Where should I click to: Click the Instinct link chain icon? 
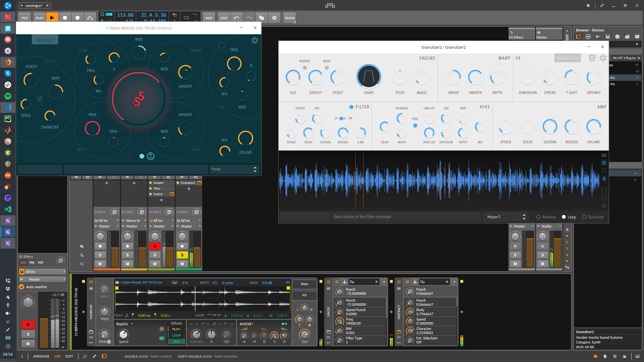[40, 99]
